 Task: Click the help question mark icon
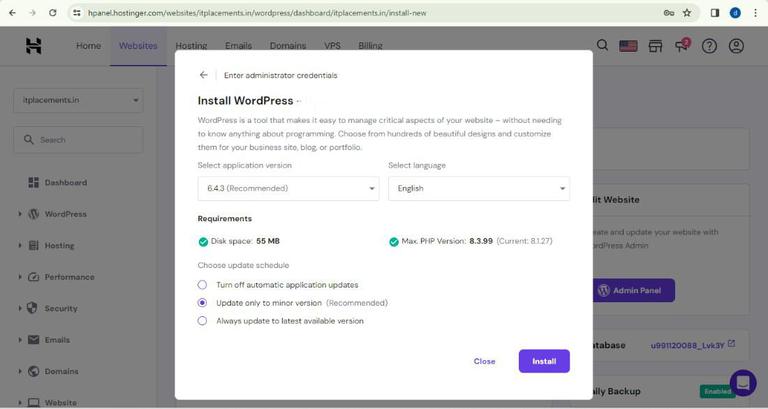pos(709,46)
